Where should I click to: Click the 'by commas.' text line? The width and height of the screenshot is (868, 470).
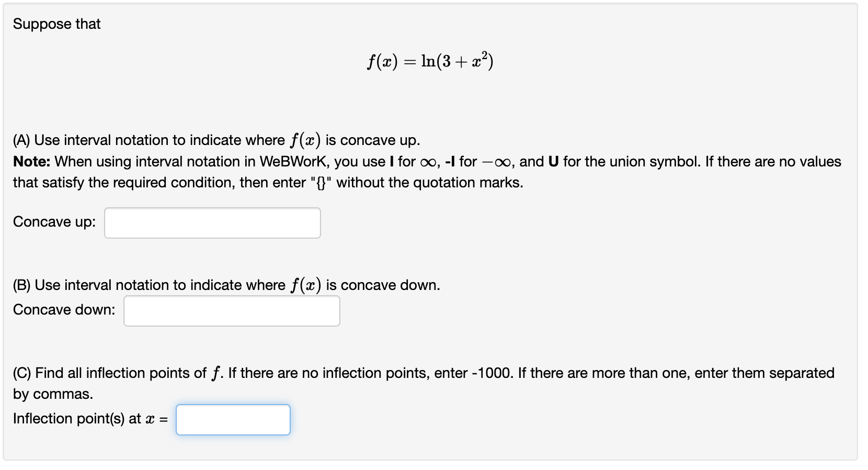coord(52,394)
